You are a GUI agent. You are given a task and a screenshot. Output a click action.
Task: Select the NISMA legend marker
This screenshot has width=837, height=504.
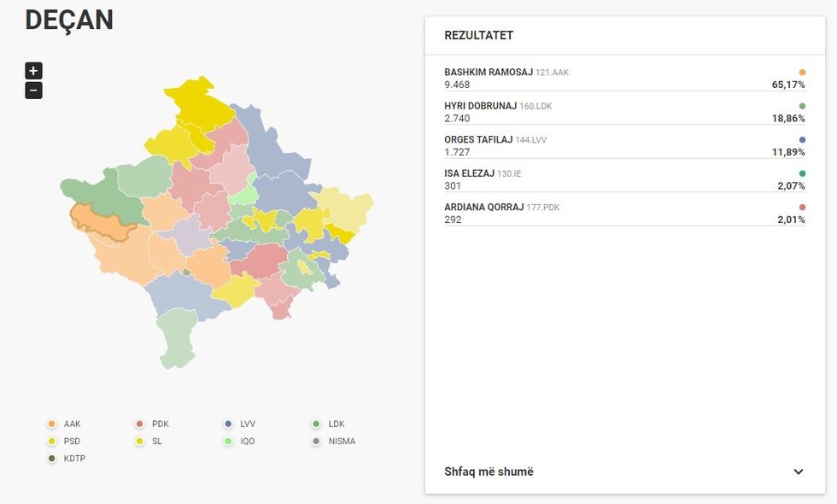(x=317, y=442)
